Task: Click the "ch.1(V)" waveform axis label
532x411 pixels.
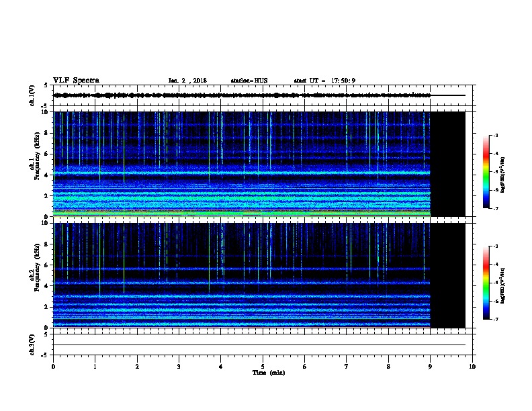Action: 32,95
